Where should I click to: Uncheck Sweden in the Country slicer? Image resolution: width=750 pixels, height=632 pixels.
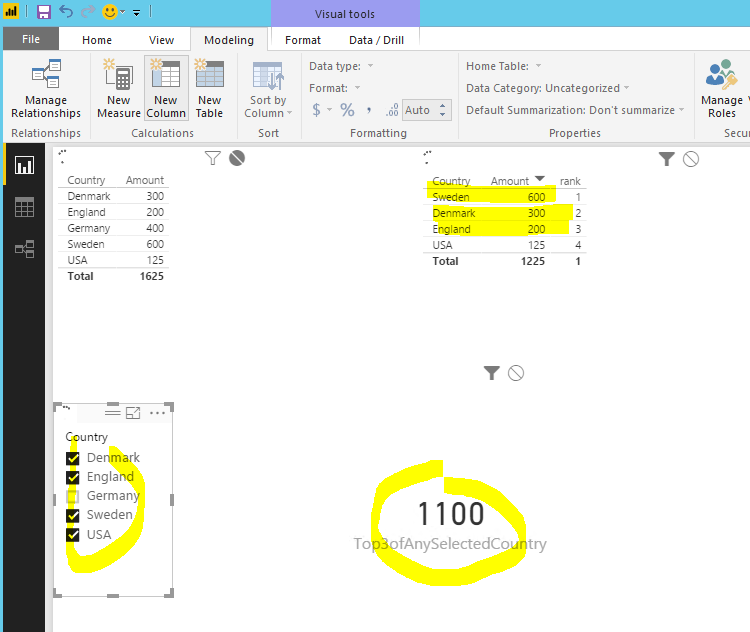(73, 515)
